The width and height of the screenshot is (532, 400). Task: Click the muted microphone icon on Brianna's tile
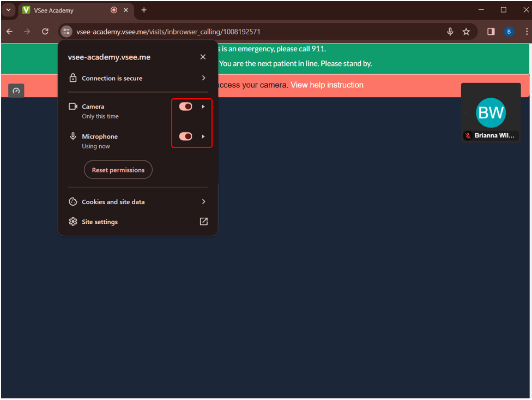tap(468, 135)
